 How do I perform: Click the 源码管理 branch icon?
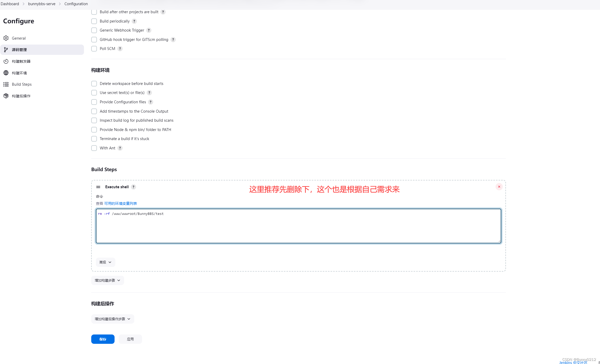(6, 50)
